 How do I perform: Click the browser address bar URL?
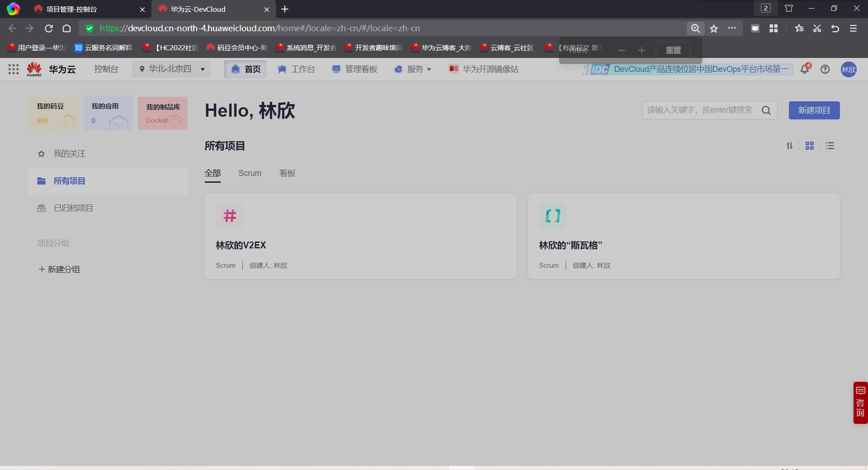pyautogui.click(x=260, y=28)
